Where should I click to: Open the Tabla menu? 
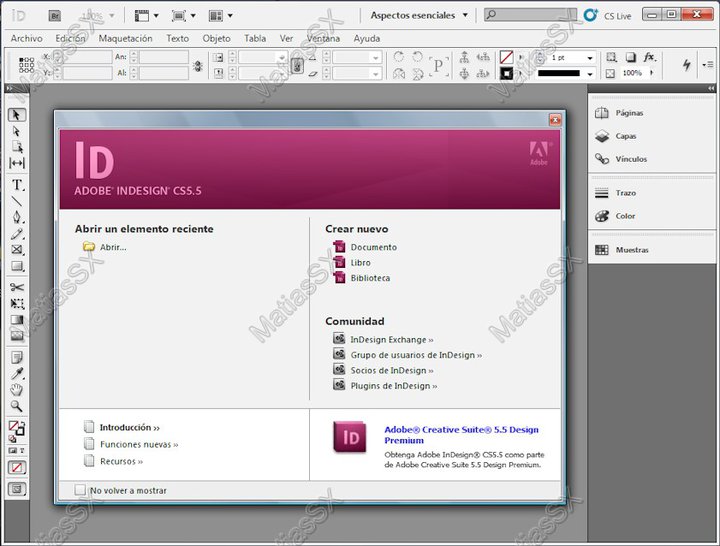(255, 39)
